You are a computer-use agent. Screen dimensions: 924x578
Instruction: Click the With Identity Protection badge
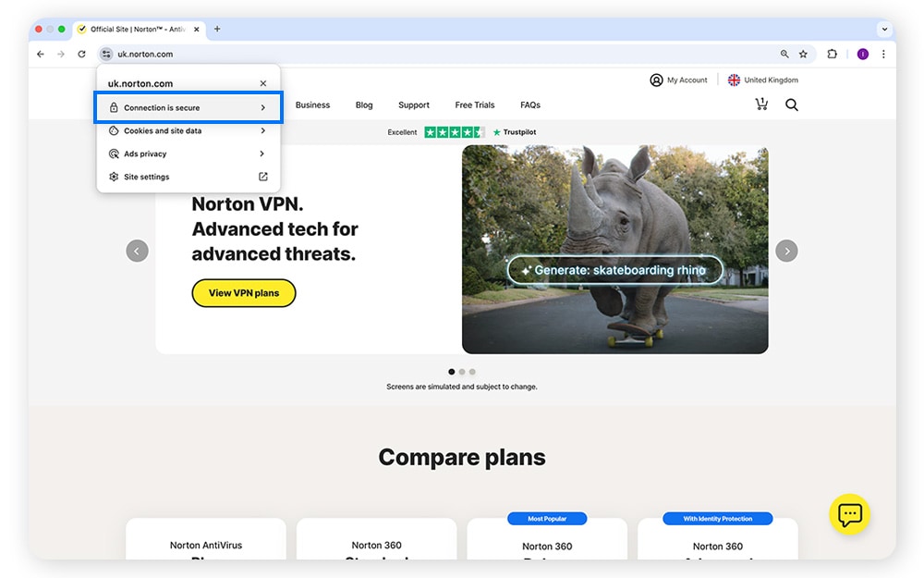717,519
